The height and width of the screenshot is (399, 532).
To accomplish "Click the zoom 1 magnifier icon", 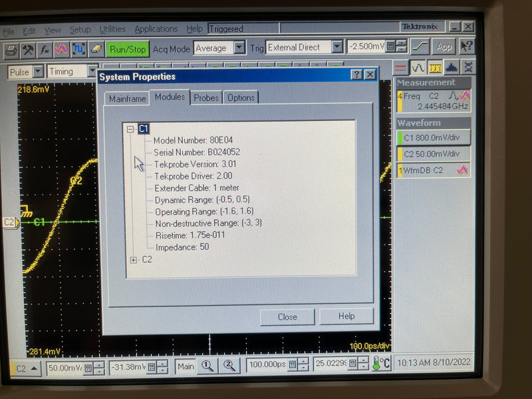I will [x=207, y=366].
